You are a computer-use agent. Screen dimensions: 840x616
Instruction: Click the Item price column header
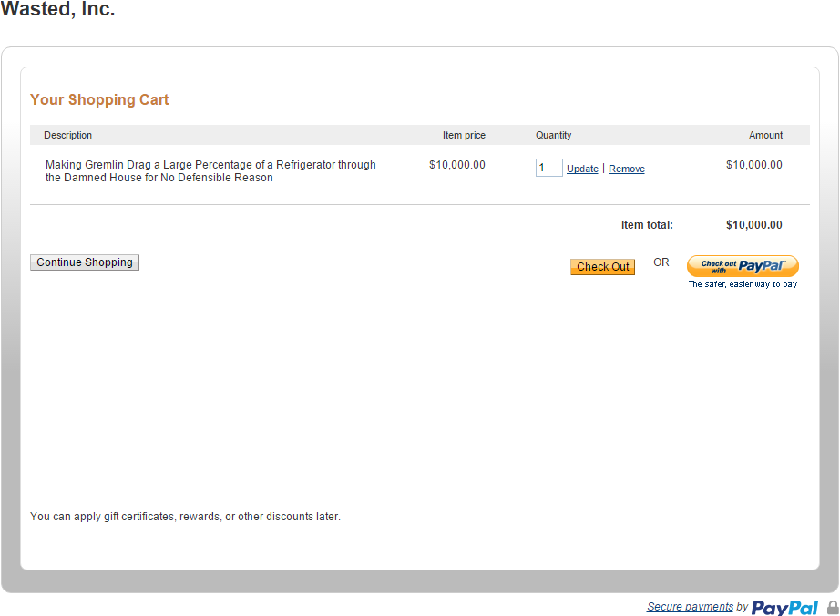pos(464,135)
